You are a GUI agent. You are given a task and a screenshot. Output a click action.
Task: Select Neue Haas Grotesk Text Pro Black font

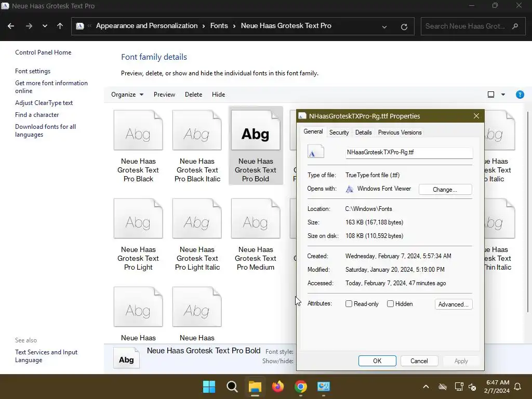tap(138, 146)
